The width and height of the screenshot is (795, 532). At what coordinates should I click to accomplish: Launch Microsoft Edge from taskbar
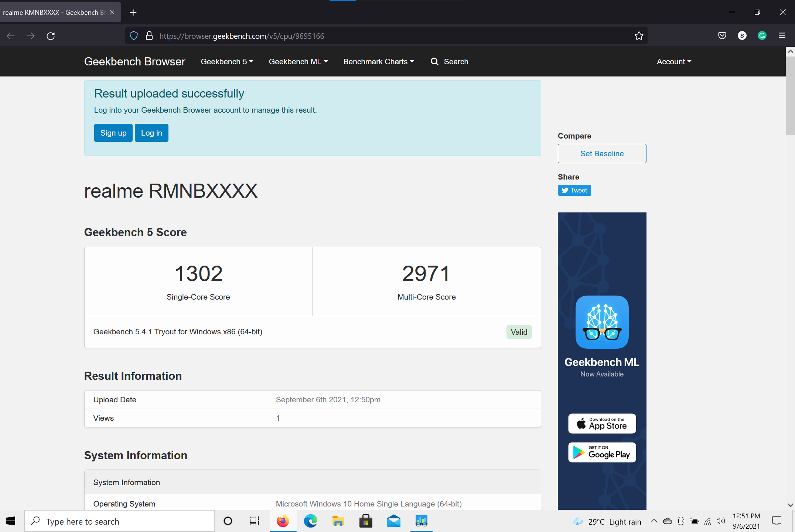pos(311,521)
